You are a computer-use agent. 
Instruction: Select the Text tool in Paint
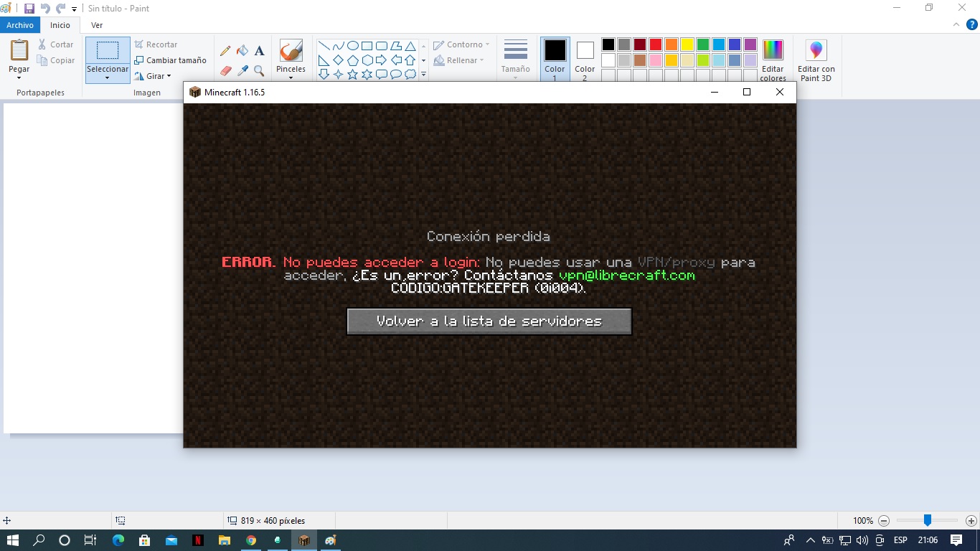point(260,51)
